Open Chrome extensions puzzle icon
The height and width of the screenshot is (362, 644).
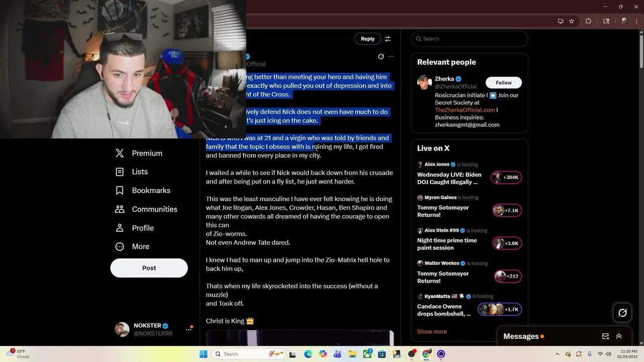589,21
